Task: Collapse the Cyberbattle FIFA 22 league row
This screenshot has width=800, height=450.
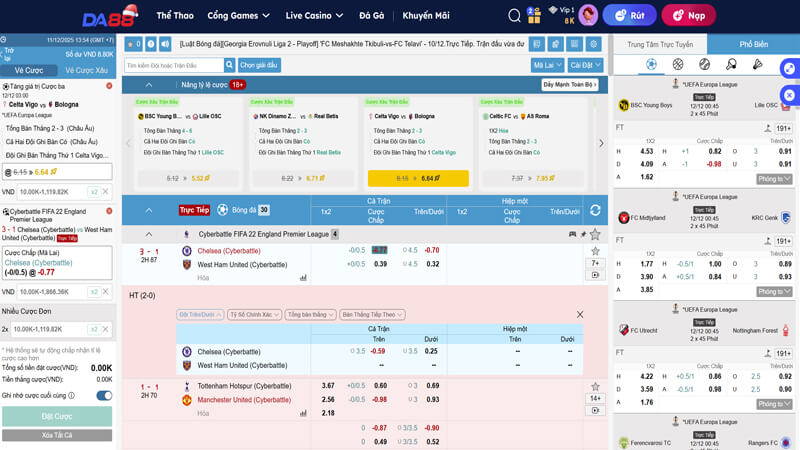Action: click(148, 234)
